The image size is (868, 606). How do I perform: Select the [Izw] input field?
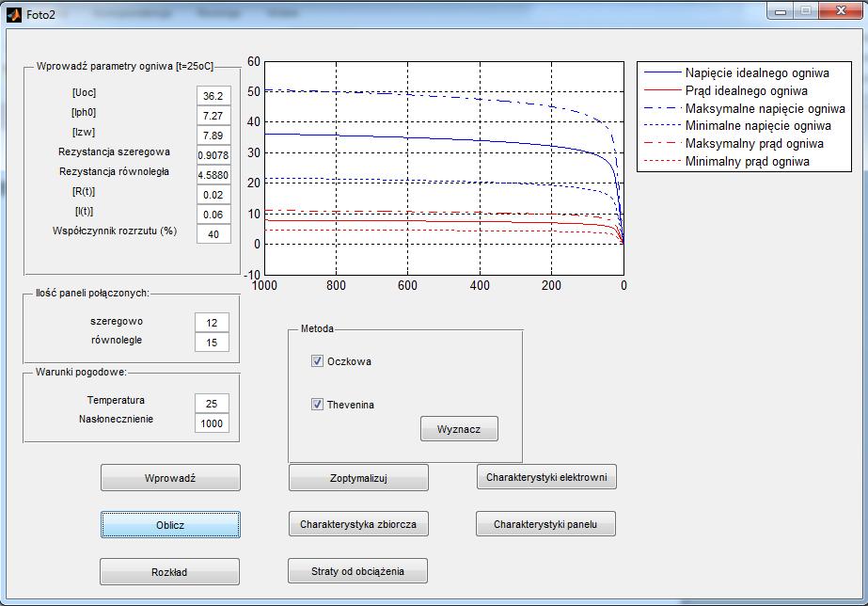tap(213, 136)
